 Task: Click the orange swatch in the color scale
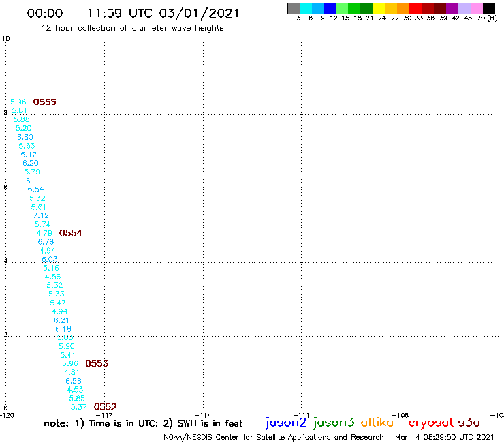click(x=403, y=8)
